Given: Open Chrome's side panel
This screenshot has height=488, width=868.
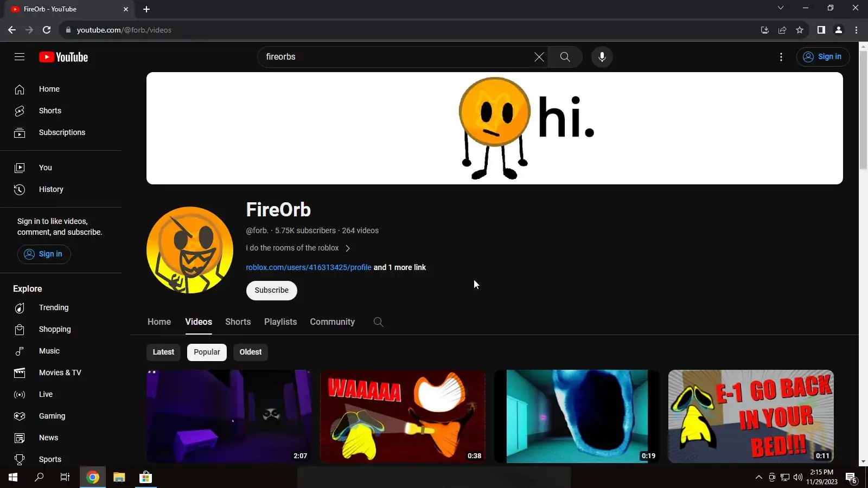Looking at the screenshot, I should pyautogui.click(x=821, y=30).
